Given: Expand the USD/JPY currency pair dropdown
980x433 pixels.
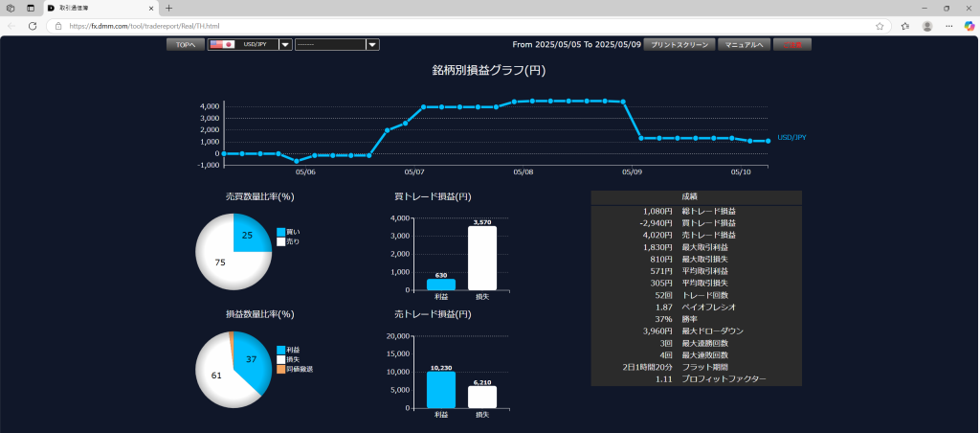Looking at the screenshot, I should pyautogui.click(x=285, y=44).
